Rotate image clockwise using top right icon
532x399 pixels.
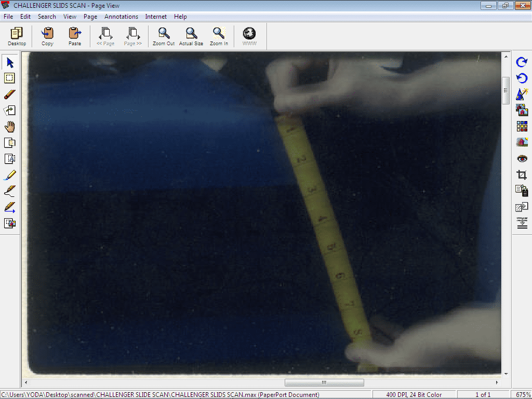click(x=522, y=62)
